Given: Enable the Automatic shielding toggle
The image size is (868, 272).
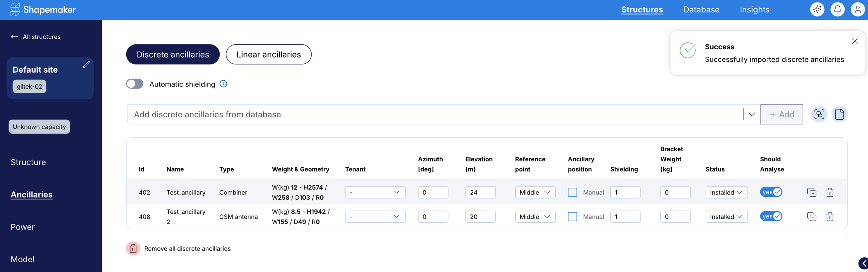Looking at the screenshot, I should (x=135, y=84).
